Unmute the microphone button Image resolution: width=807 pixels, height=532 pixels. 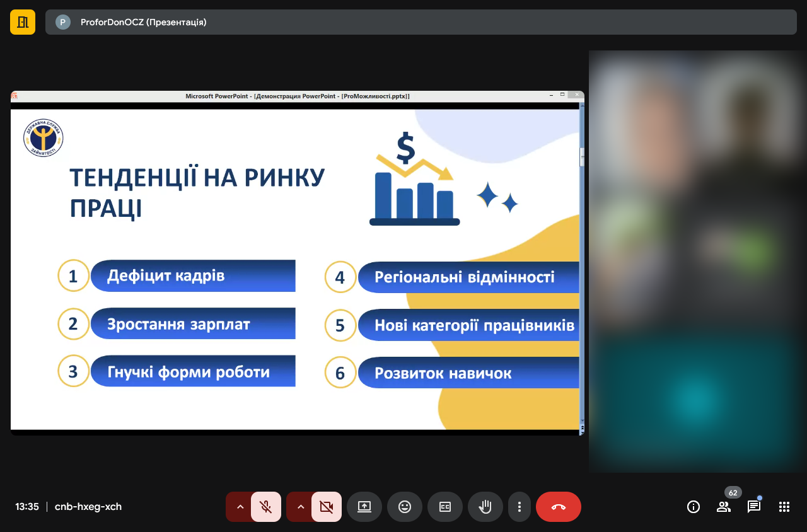[x=266, y=507]
